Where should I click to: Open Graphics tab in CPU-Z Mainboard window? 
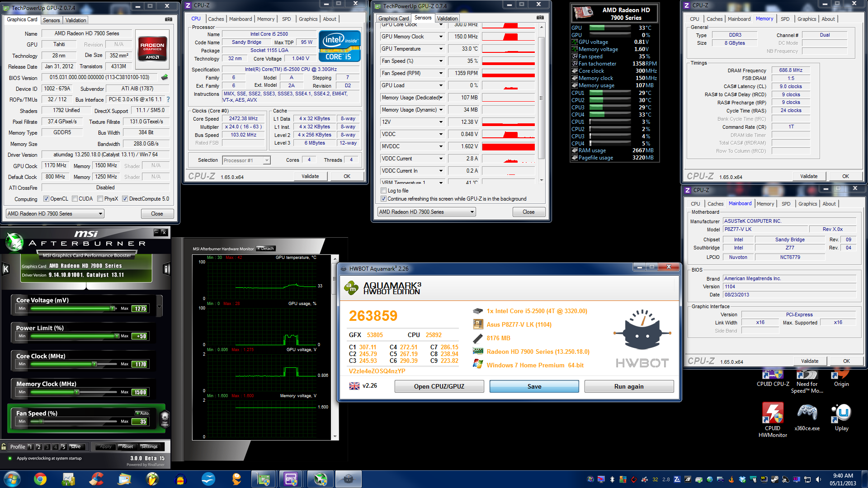pos(807,204)
